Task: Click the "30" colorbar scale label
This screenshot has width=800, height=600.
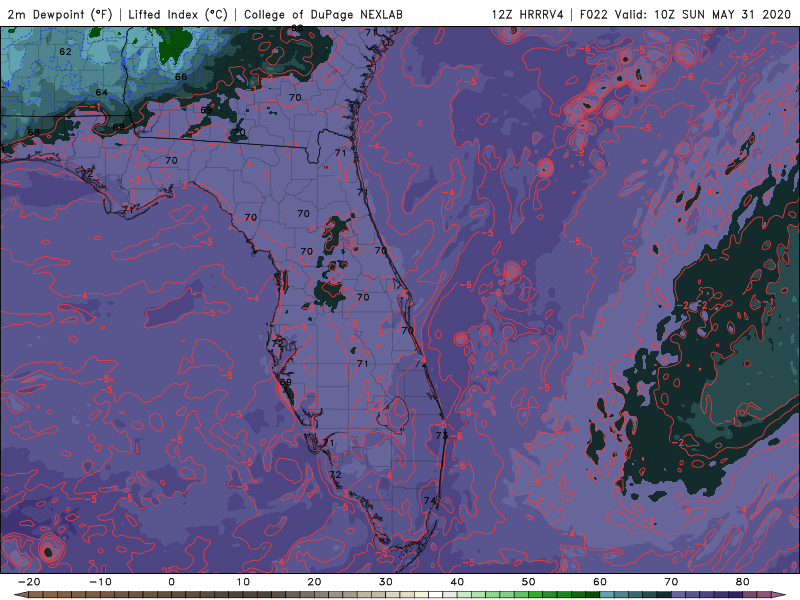Action: coord(386,582)
